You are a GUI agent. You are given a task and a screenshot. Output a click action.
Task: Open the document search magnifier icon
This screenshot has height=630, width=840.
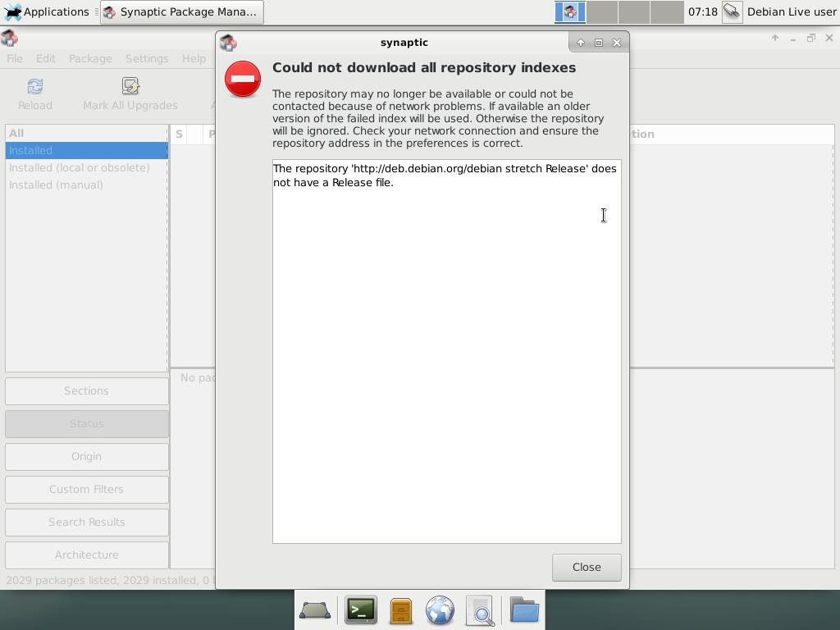[x=480, y=610]
